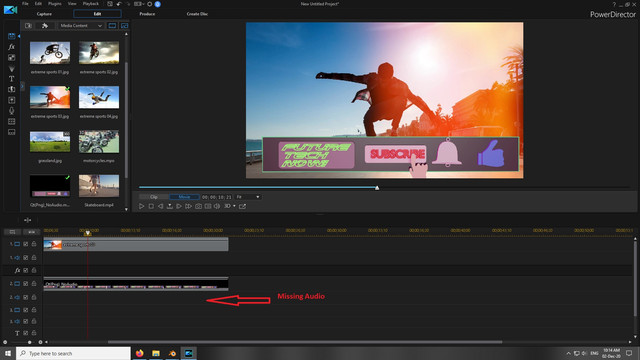Click the fit timeline icon above tracks
This screenshot has width=640, height=360.
click(27, 220)
